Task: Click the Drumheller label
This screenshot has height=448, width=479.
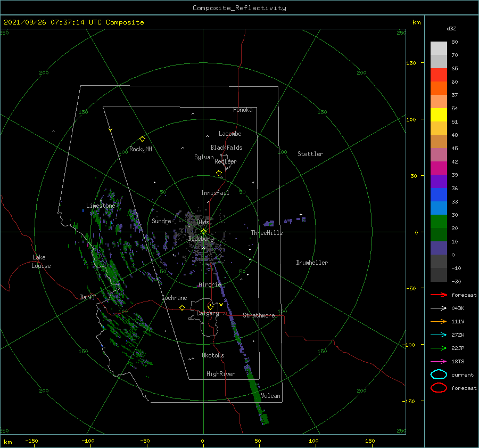Action: [311, 263]
